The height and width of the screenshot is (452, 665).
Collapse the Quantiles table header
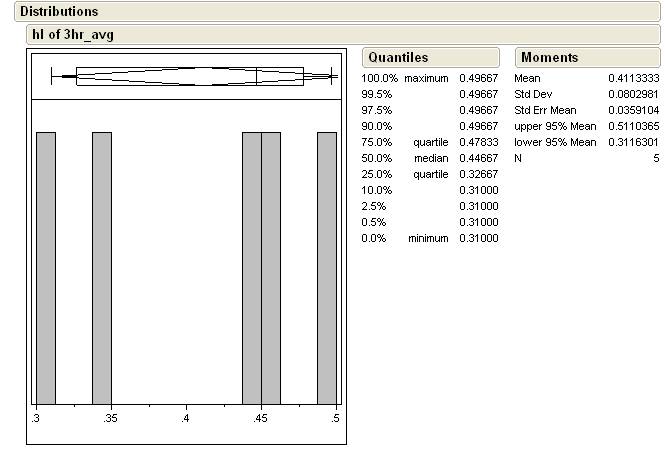click(x=397, y=57)
